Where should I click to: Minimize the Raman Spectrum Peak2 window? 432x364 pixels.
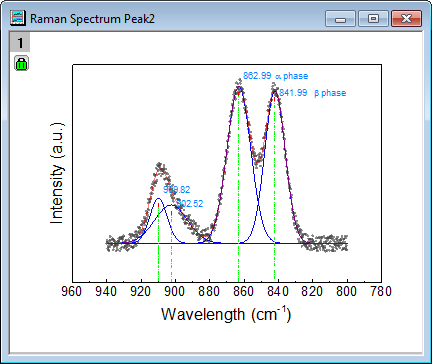340,18
